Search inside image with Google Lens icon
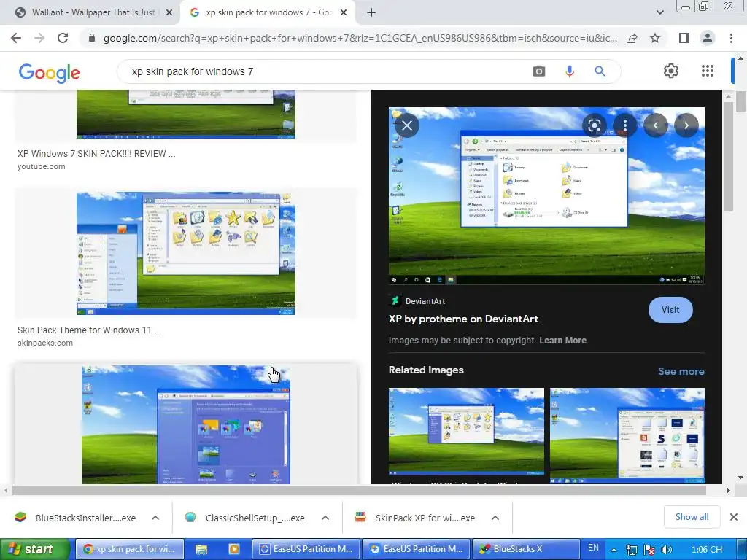The image size is (747, 560). 594,125
